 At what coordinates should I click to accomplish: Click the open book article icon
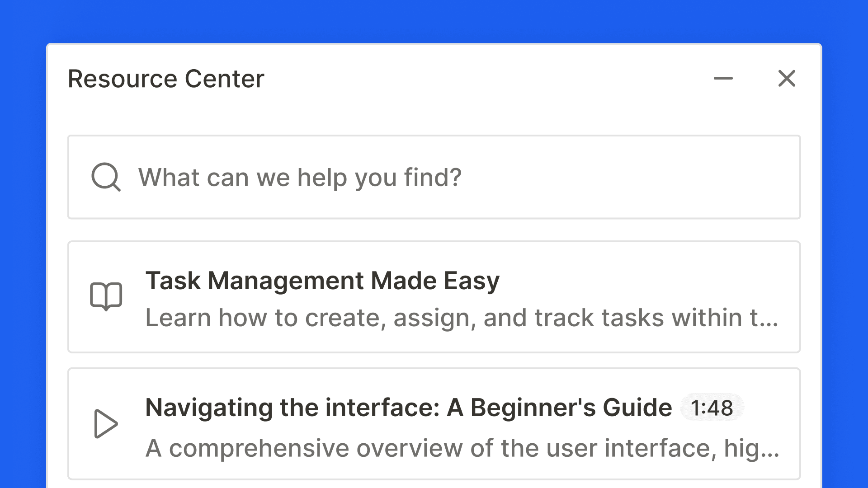tap(106, 296)
